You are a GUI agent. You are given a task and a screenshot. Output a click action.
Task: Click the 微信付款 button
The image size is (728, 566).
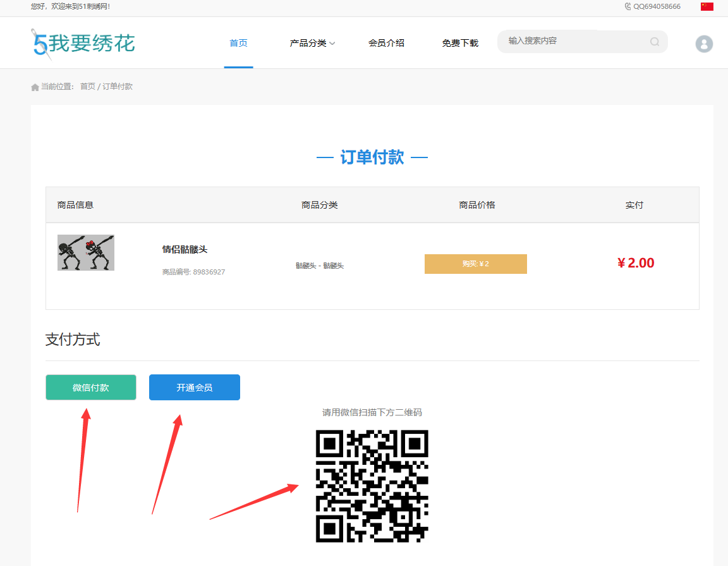(91, 387)
